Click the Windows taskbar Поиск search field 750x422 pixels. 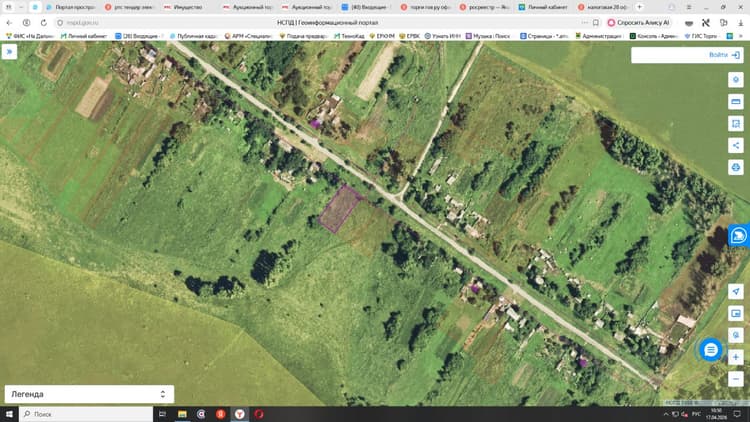point(86,414)
